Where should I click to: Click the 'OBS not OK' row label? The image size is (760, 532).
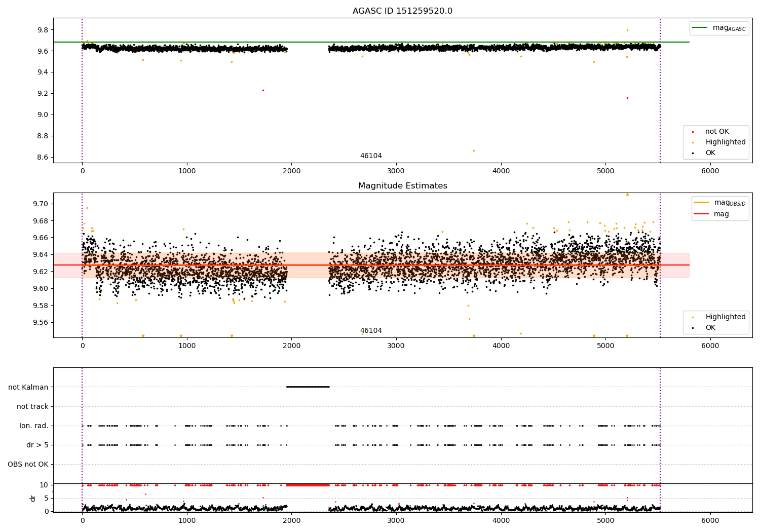pyautogui.click(x=28, y=465)
